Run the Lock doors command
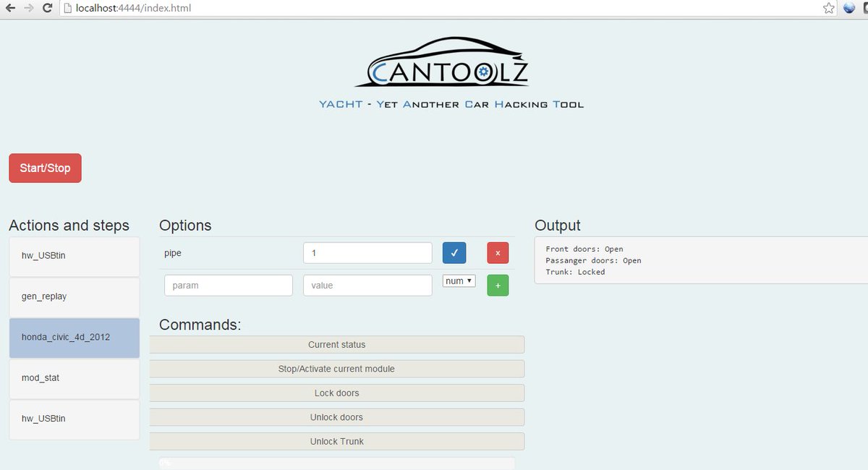868x470 pixels. (337, 393)
